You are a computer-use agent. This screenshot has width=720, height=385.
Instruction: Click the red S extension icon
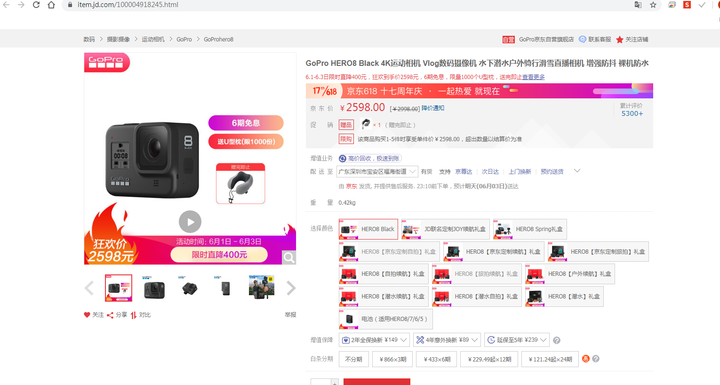pyautogui.click(x=687, y=5)
